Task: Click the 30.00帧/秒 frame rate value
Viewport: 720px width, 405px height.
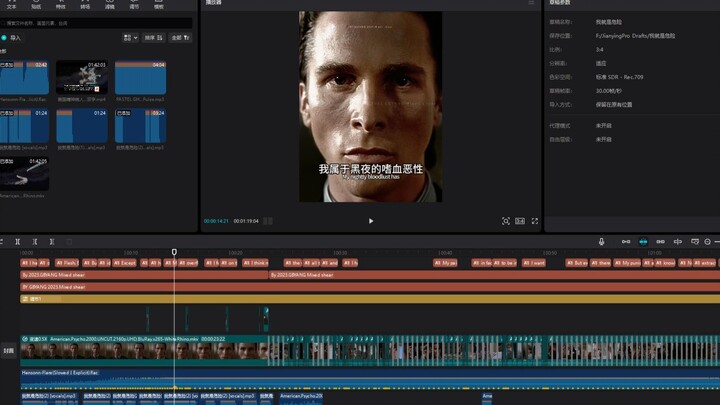Action: [609, 91]
